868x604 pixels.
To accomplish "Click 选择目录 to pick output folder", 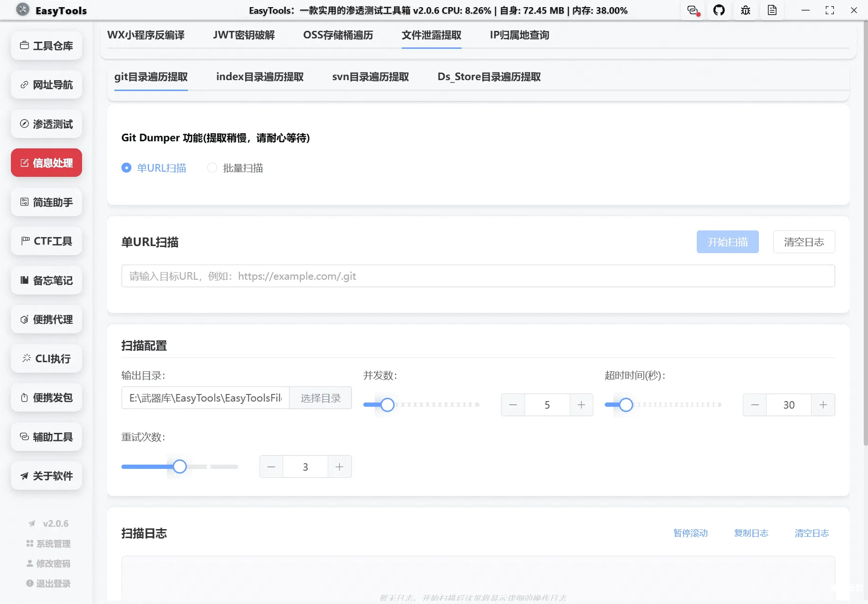I will pyautogui.click(x=320, y=398).
